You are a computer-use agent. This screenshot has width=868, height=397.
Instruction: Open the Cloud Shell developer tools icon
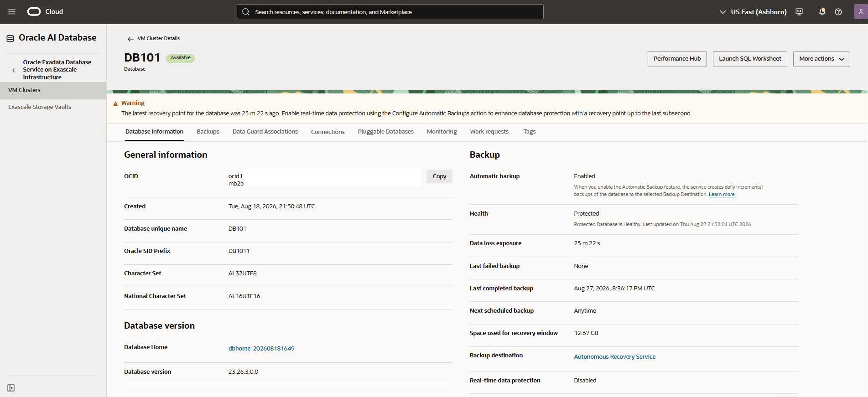pos(799,12)
